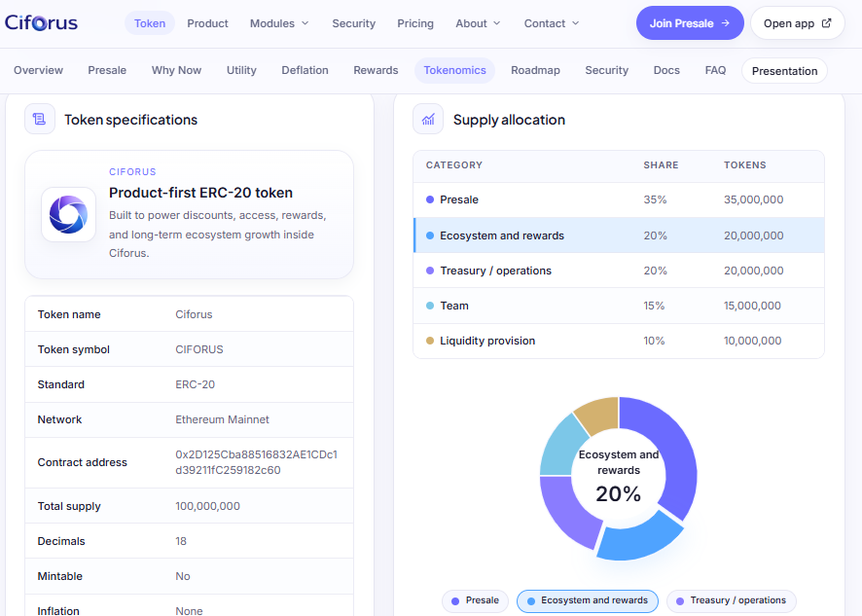Select the Team row in allocation table
Viewport: 862px width, 616px height.
(x=619, y=306)
